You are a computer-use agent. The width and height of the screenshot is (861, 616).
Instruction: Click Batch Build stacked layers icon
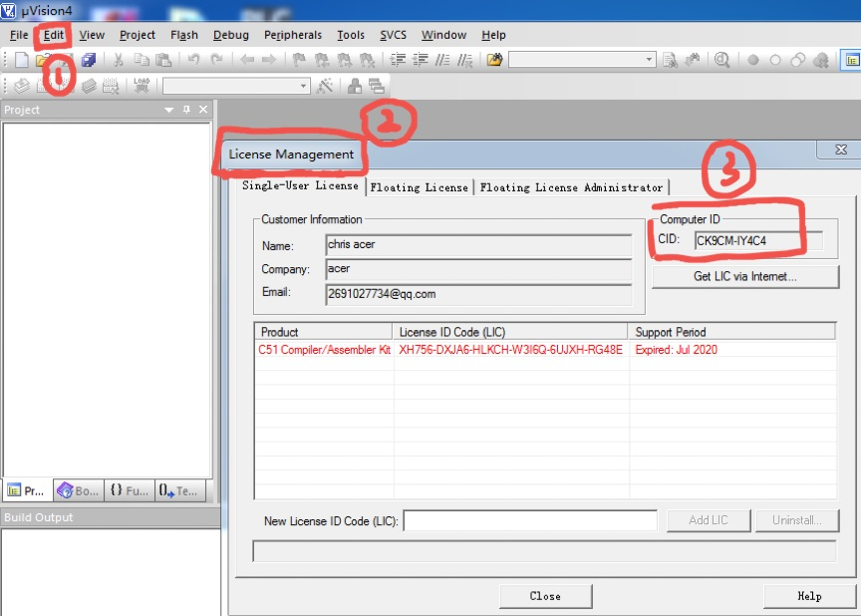pyautogui.click(x=89, y=86)
